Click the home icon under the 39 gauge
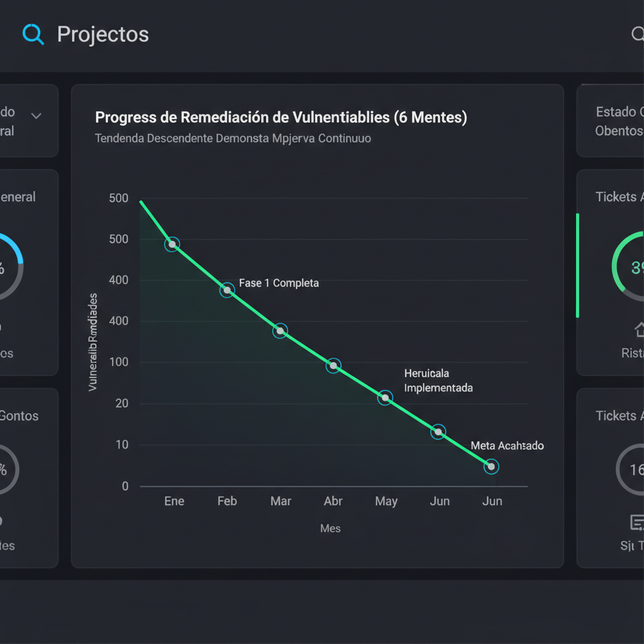 [x=639, y=329]
